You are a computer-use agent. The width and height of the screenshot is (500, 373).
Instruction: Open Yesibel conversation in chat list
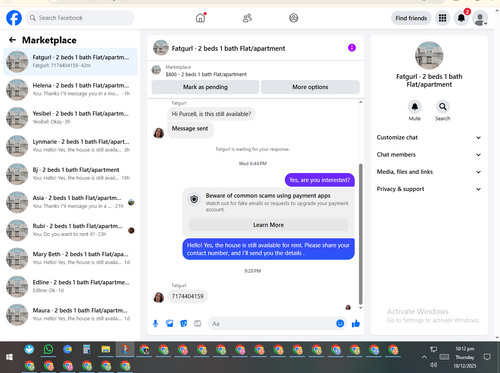pyautogui.click(x=70, y=118)
